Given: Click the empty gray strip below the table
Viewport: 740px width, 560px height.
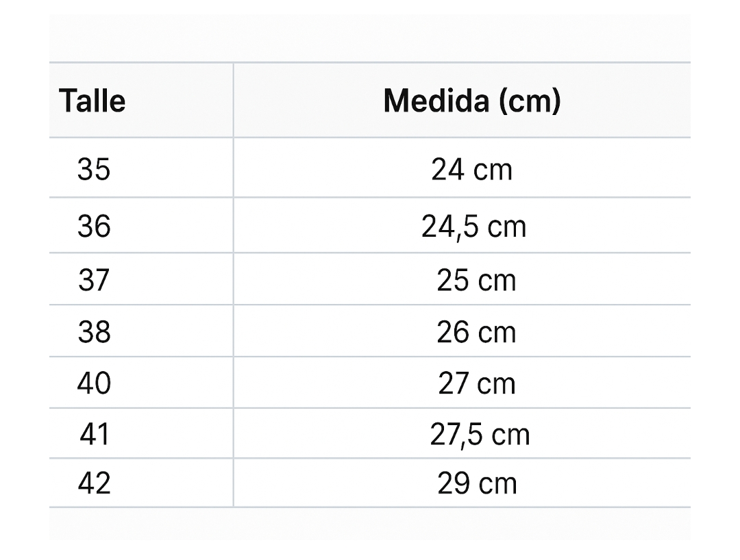Looking at the screenshot, I should [370, 524].
